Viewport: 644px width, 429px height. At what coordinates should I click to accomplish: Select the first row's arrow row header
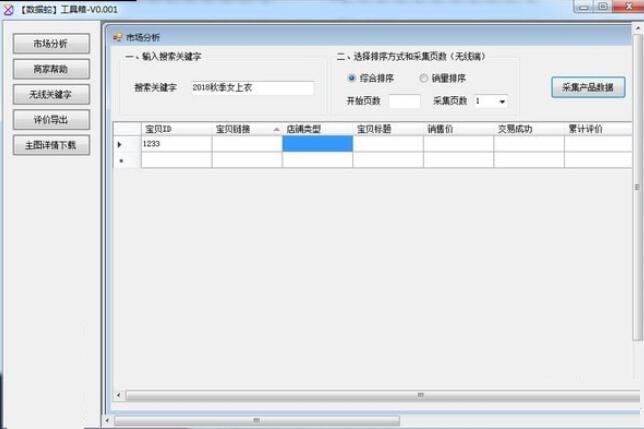click(127, 144)
